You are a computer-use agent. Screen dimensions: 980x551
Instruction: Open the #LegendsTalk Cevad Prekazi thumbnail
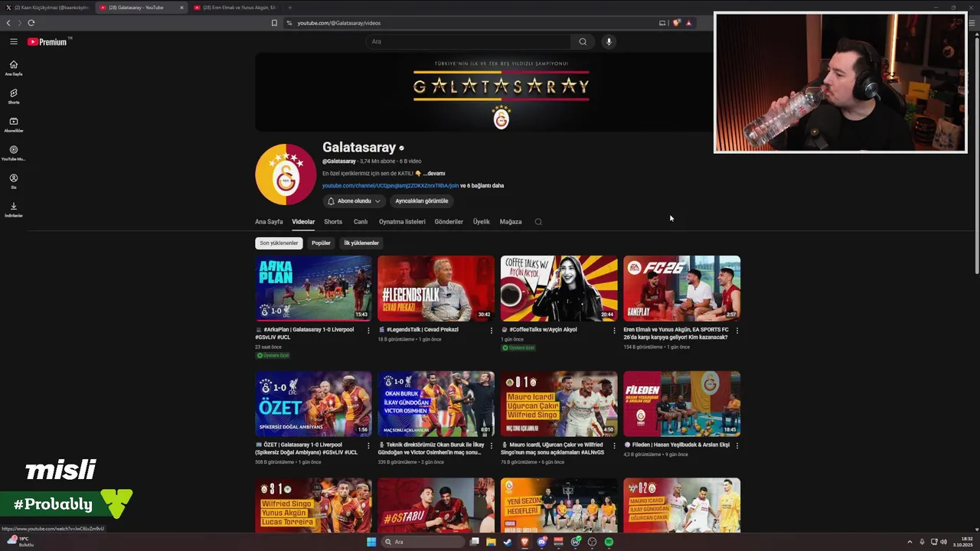436,288
